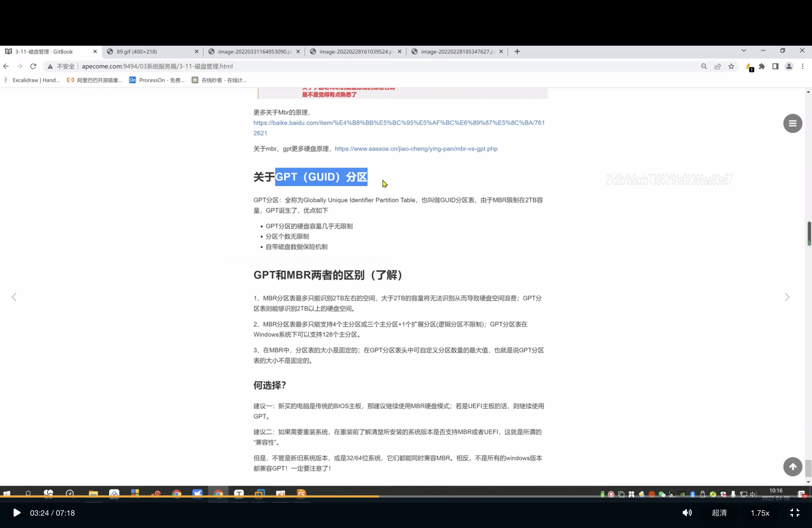Open the extensions puzzle piece icon
Screen dimensions: 812x528
pyautogui.click(x=762, y=66)
